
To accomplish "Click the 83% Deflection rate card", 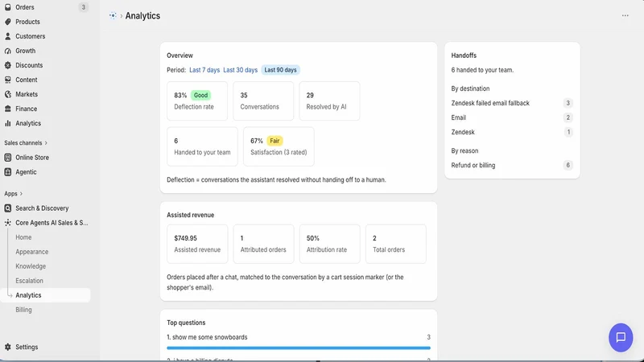I will (x=197, y=101).
